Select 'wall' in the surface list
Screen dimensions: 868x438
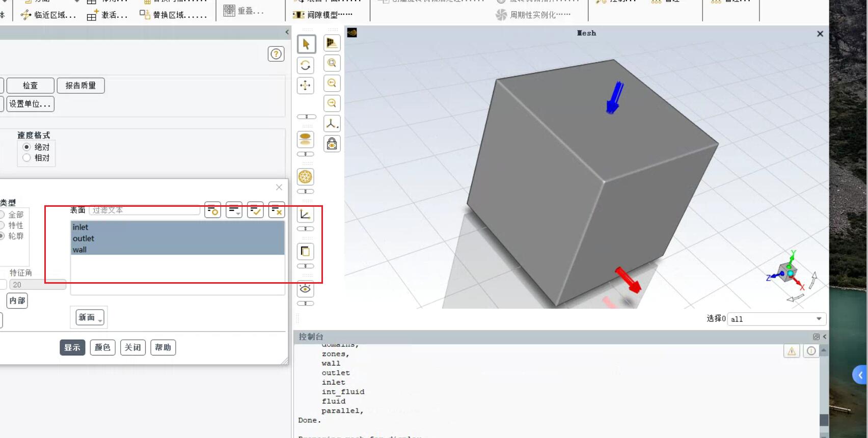click(79, 250)
